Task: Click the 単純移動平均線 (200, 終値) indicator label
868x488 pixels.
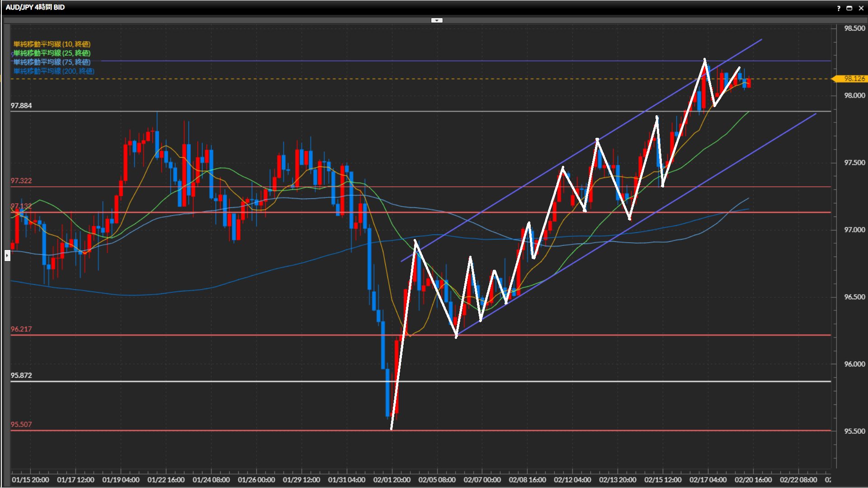Action: click(53, 71)
